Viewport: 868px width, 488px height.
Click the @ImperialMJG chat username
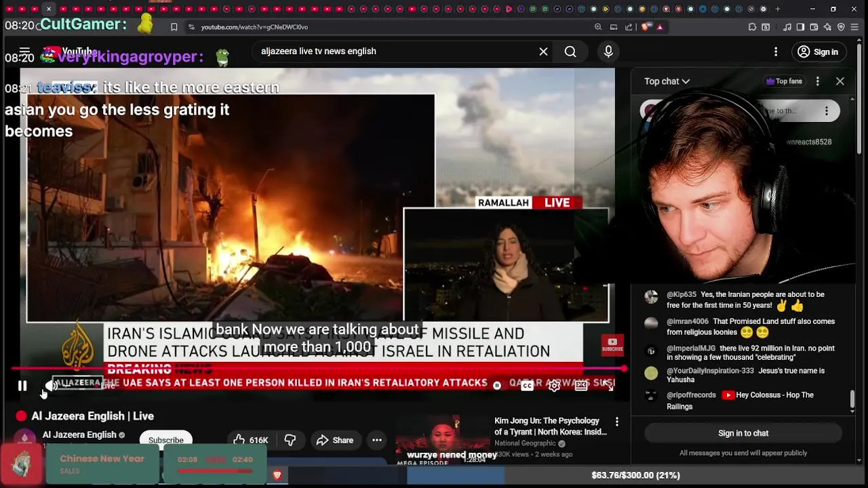coord(691,348)
